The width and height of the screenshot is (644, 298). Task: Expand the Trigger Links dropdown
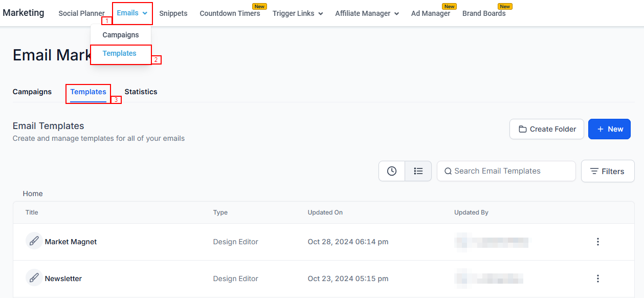(x=298, y=13)
